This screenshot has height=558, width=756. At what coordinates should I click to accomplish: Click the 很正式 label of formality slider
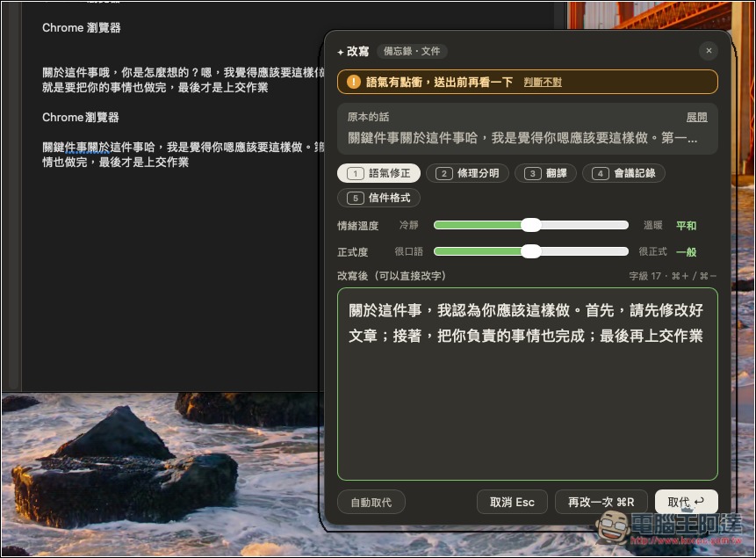pos(652,251)
